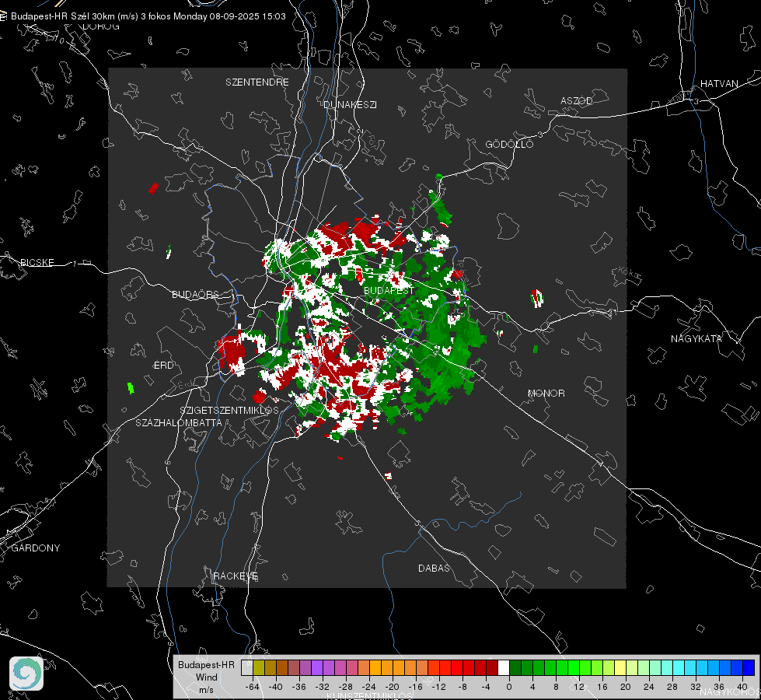The width and height of the screenshot is (761, 700).
Task: Select the BICSKE label
Action: point(37,262)
